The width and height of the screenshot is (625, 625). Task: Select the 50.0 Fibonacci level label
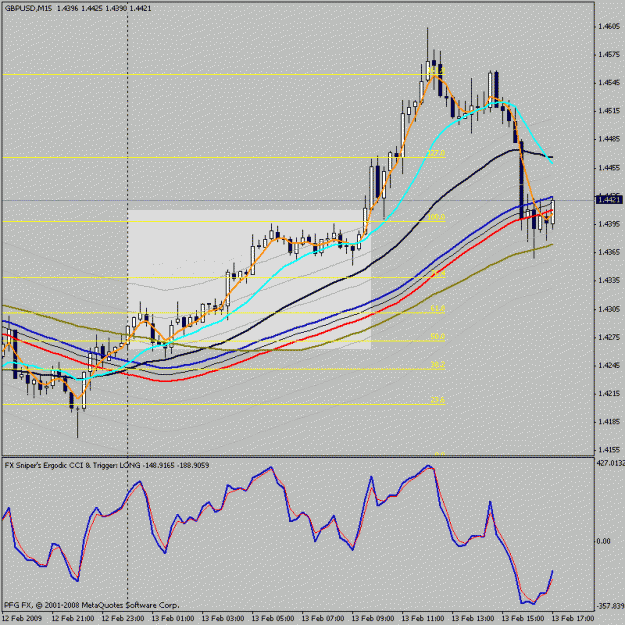pos(438,336)
